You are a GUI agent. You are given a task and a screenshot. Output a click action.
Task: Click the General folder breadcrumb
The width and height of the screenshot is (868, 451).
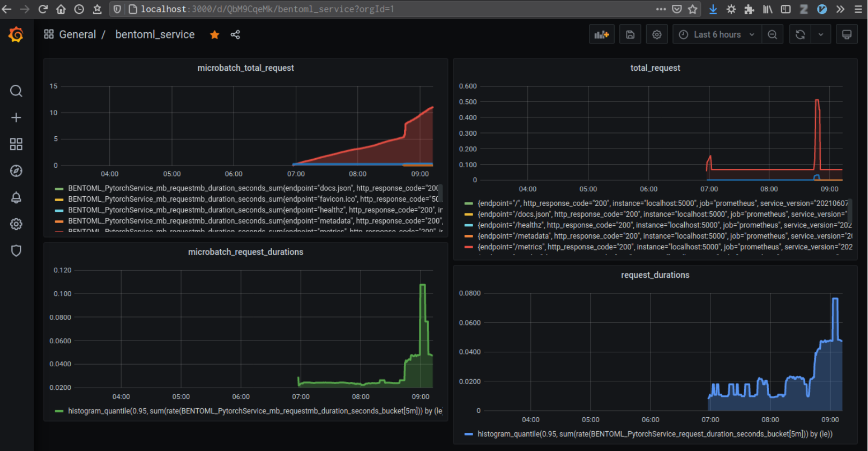pyautogui.click(x=78, y=34)
